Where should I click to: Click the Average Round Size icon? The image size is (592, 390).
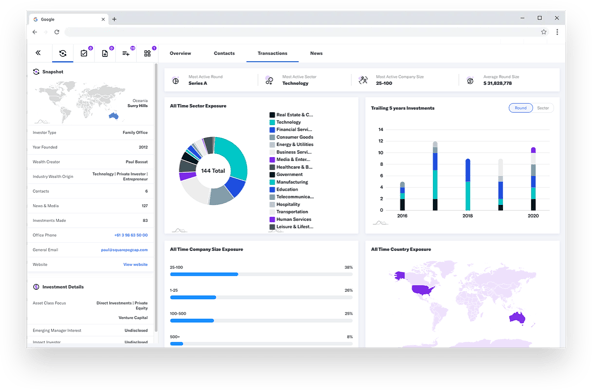click(470, 80)
